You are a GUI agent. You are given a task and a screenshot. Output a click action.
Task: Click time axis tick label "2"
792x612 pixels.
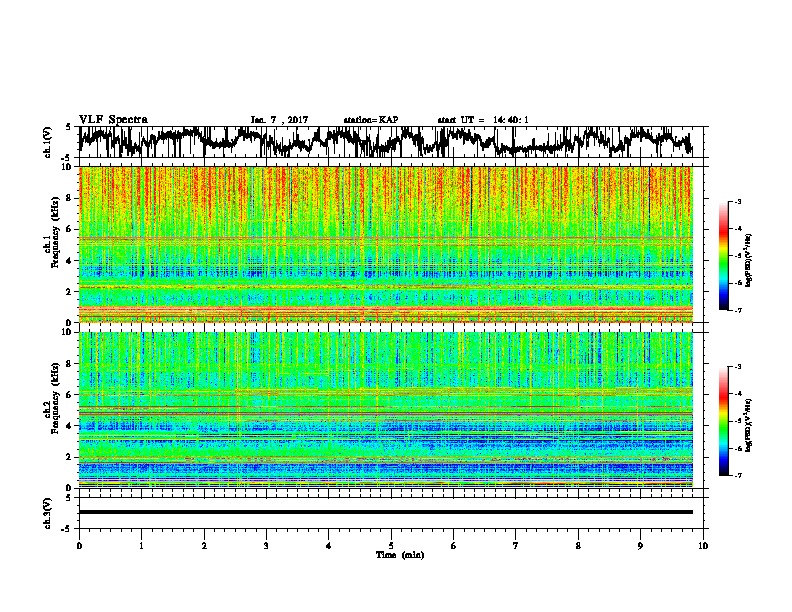pos(204,546)
